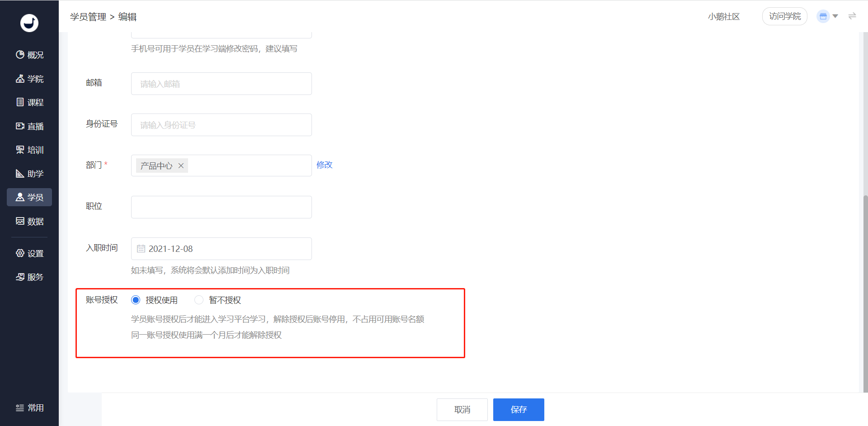Click the page vertical scrollbar
Viewport: 868px width, 426px height.
pyautogui.click(x=865, y=294)
